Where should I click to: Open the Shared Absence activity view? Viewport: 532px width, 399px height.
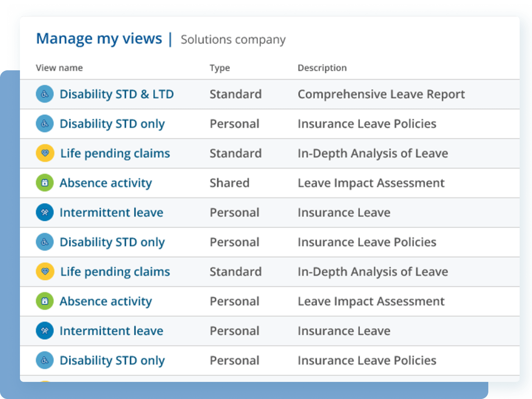click(106, 183)
